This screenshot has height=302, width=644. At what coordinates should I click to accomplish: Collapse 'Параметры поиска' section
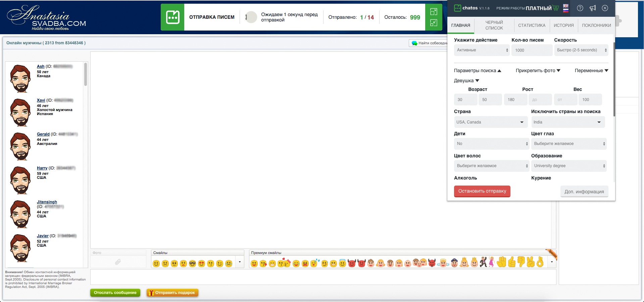click(478, 70)
